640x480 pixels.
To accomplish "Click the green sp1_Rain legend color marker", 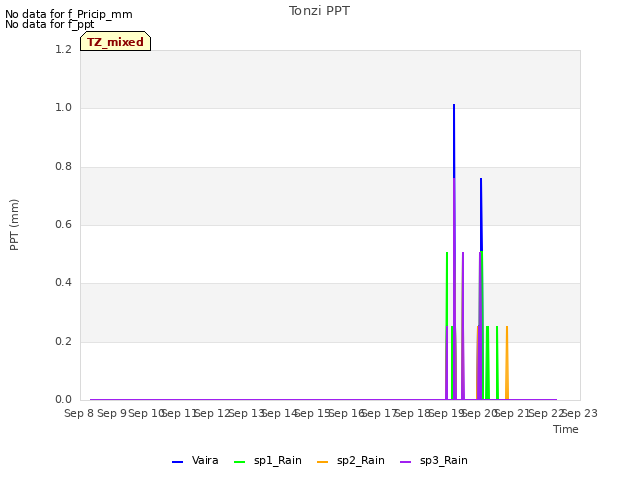I will (239, 462).
